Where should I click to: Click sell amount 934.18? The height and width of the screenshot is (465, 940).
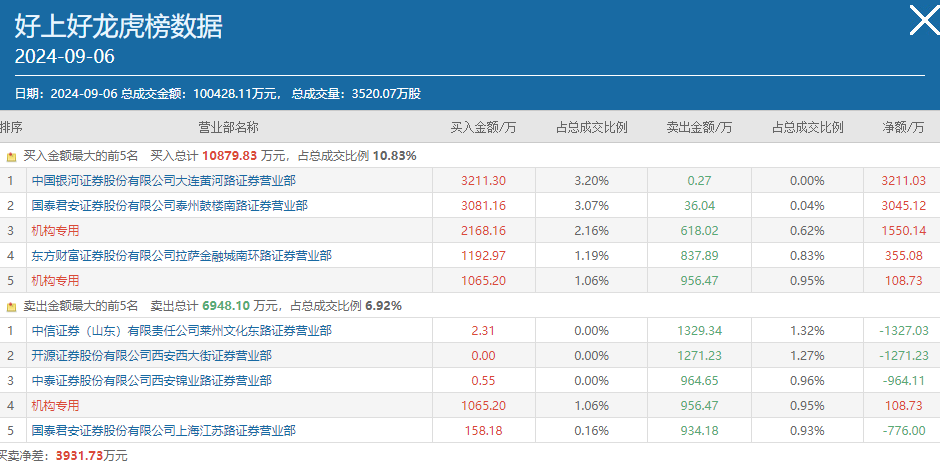click(700, 430)
